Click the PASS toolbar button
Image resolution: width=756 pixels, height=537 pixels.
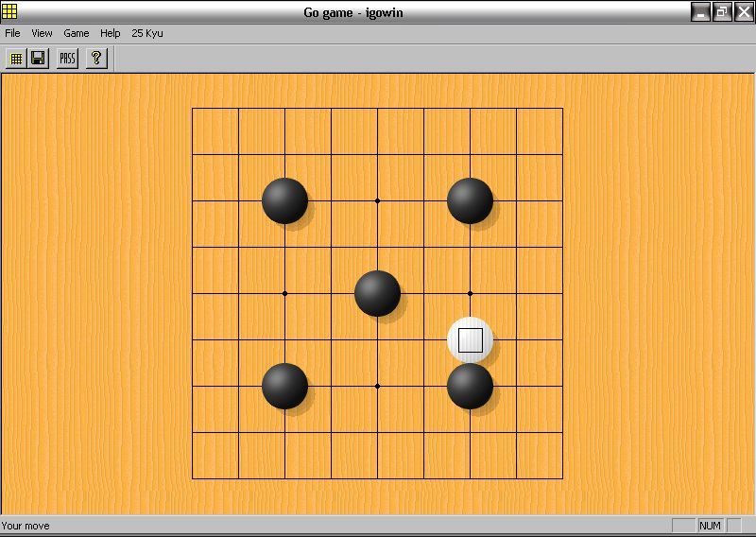[67, 59]
